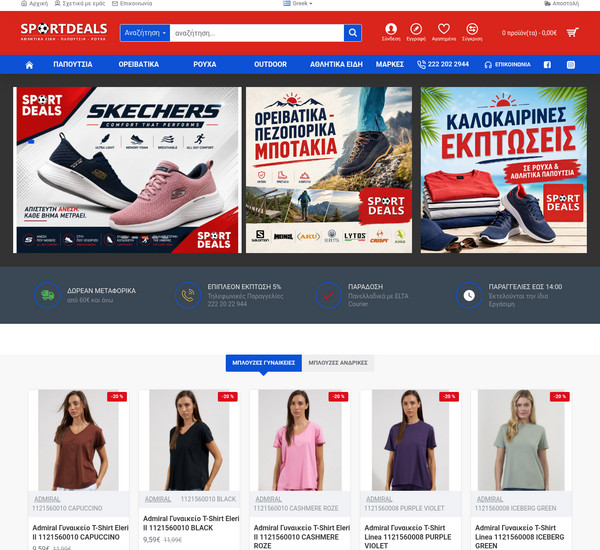600x550 pixels.
Task: Open the ΡΟΥΧΑ menu
Action: tap(205, 64)
